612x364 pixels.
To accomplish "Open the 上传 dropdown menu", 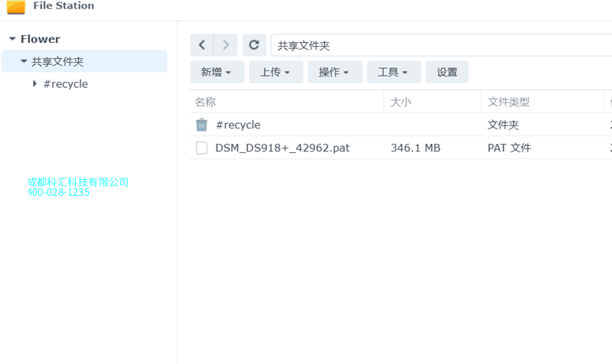I will coord(276,72).
